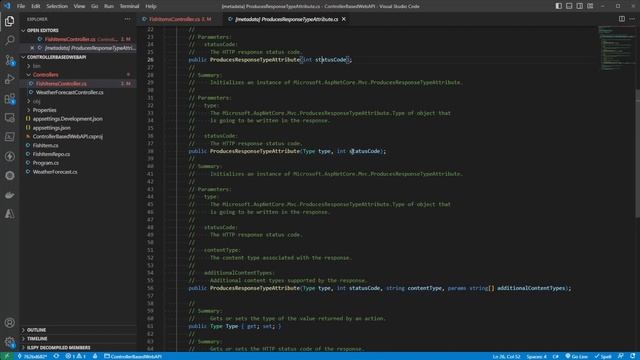The image size is (640, 360).
Task: Toggle panel layout button
Action: pyautogui.click(x=569, y=6)
